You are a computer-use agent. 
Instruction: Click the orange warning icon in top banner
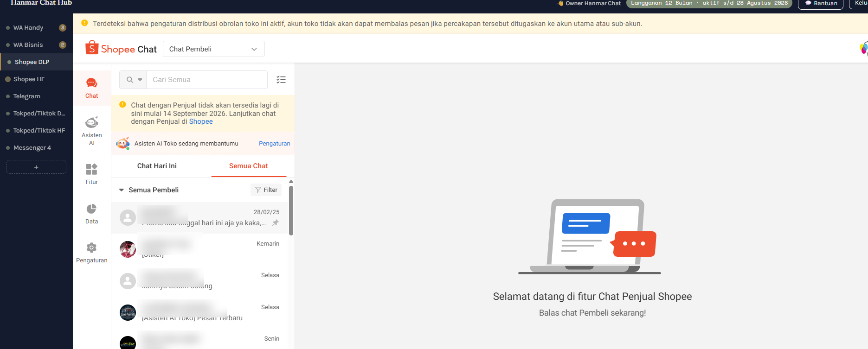pyautogui.click(x=84, y=23)
